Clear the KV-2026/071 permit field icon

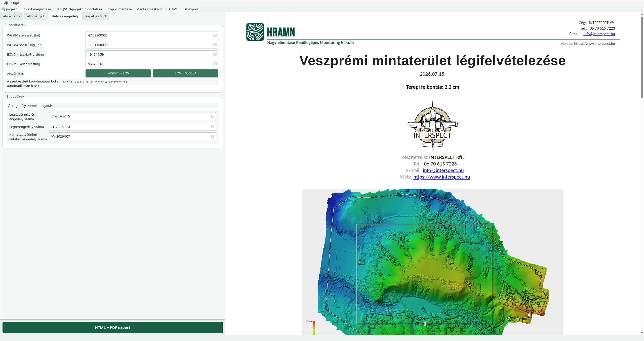(x=212, y=136)
